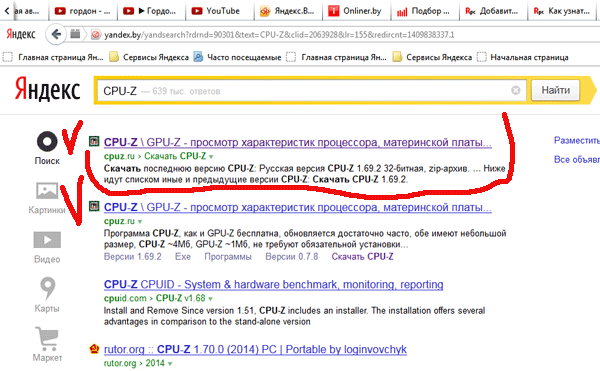Switch to the Яндекс.В... tab
This screenshot has width=600, height=371.
[x=288, y=11]
